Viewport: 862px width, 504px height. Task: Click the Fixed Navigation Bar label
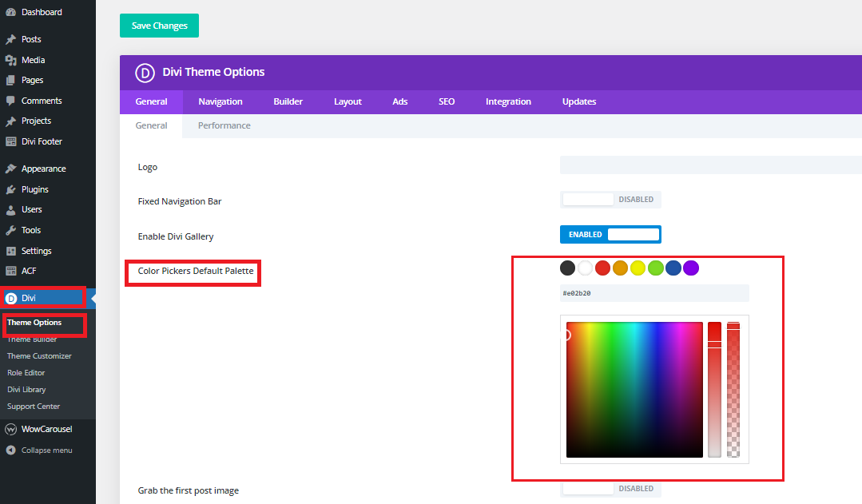[180, 202]
